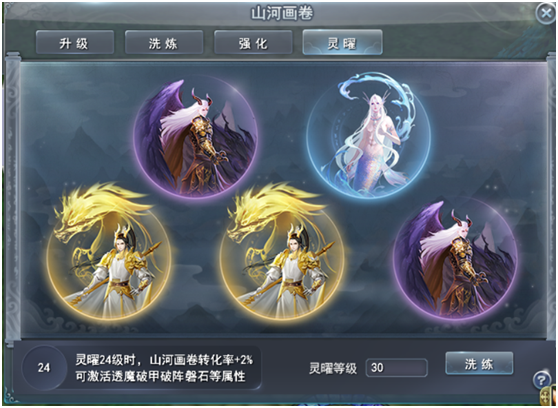Select the 强化 tab
Viewport: 558px width, 408px height.
(253, 43)
